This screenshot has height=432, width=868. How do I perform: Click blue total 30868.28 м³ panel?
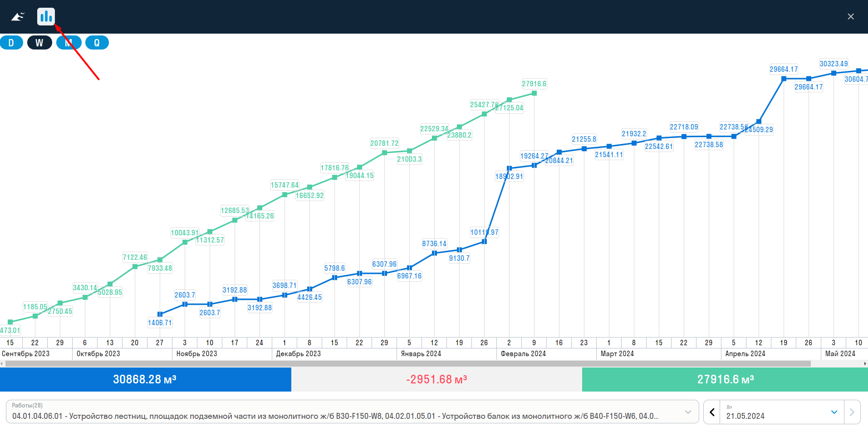145,379
